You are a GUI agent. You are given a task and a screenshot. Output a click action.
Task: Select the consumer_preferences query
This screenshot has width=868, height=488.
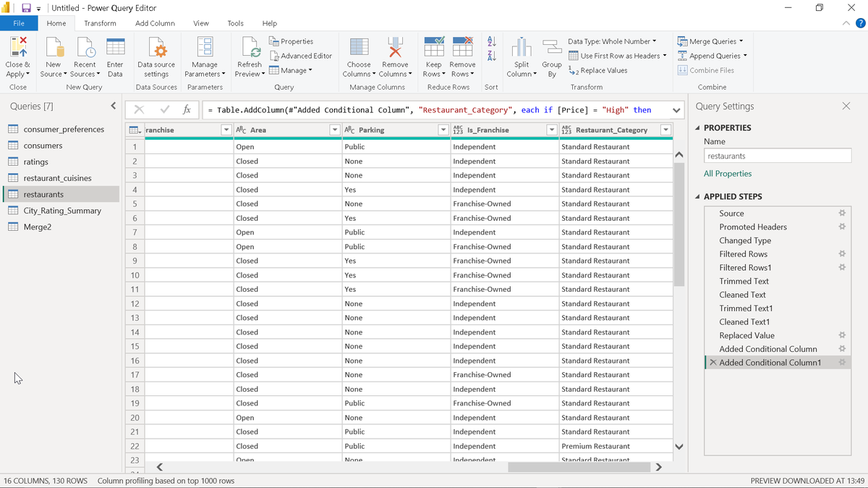click(62, 129)
